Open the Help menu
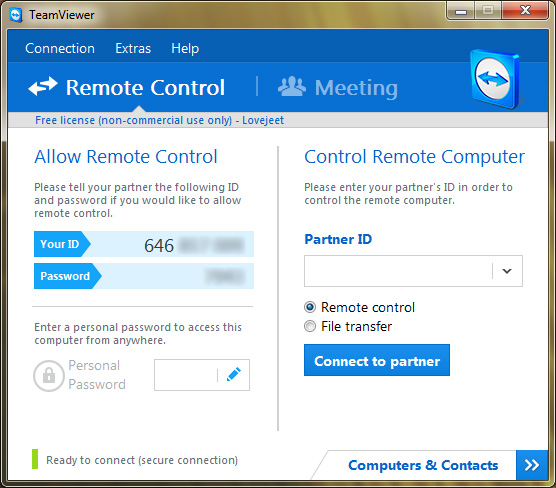The width and height of the screenshot is (556, 488). coord(185,48)
